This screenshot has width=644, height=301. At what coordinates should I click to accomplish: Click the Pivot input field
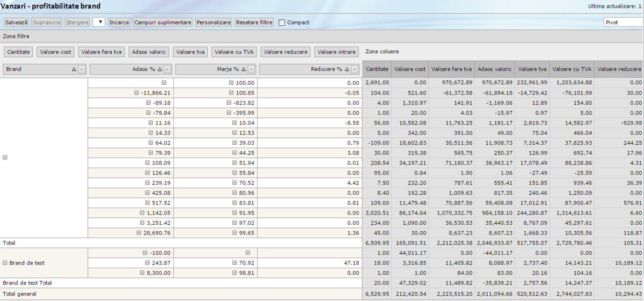(621, 23)
